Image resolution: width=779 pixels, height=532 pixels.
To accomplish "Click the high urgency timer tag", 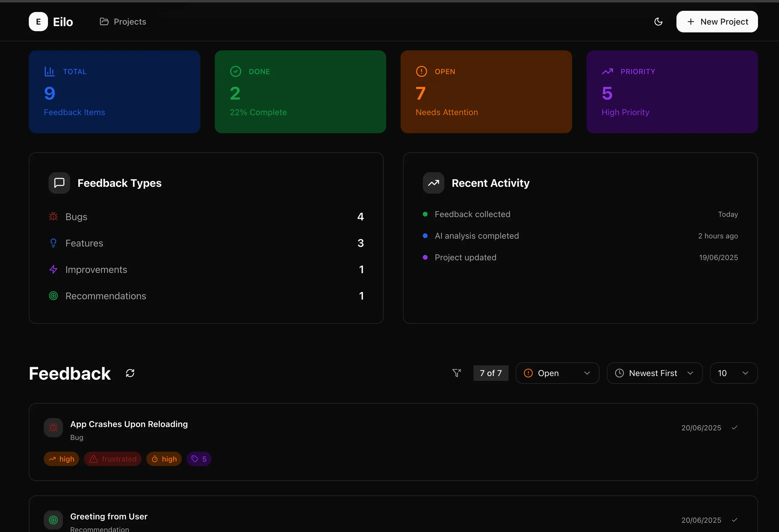I will (x=164, y=459).
